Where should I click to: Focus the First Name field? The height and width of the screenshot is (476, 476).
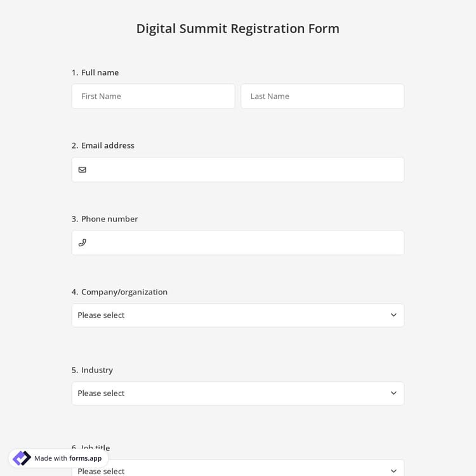[153, 96]
